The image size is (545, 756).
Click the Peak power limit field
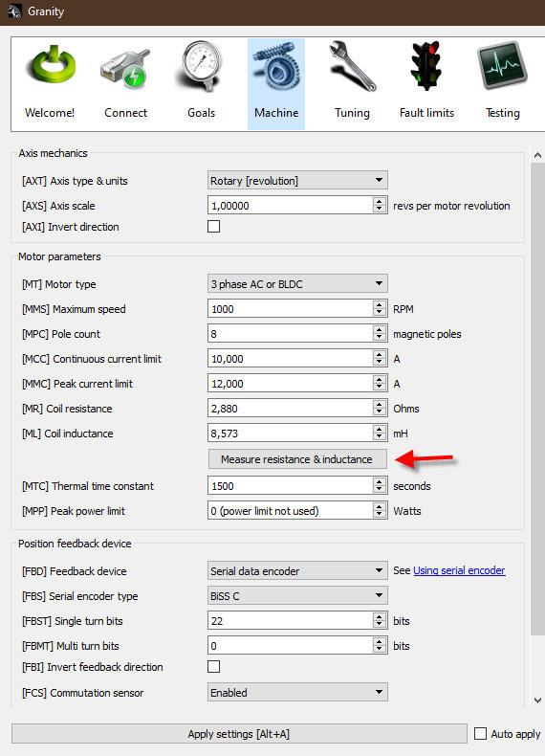pos(290,511)
